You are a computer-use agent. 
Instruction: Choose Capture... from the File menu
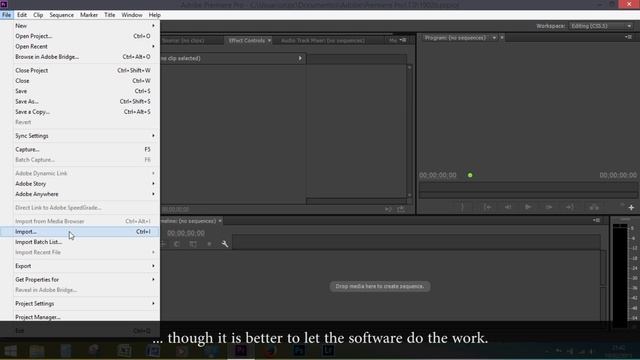[x=80, y=149]
